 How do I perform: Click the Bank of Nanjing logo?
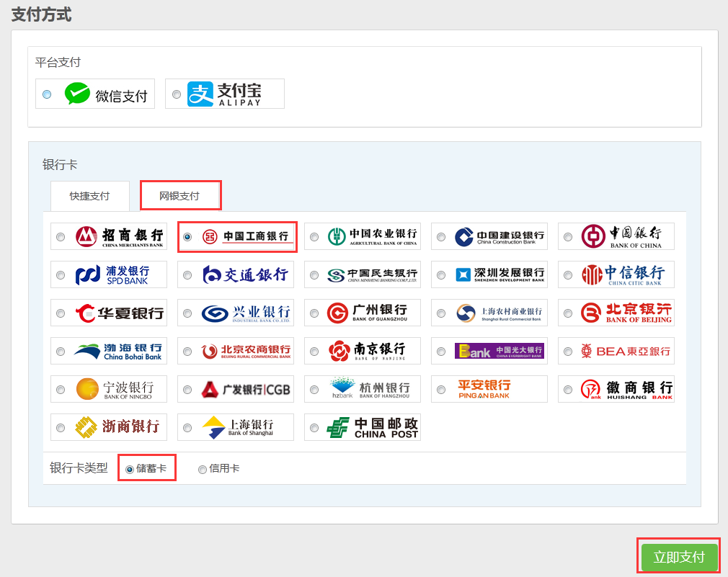(x=368, y=352)
